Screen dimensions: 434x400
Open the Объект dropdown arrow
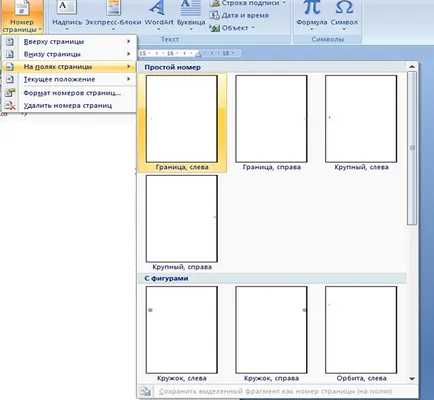253,28
